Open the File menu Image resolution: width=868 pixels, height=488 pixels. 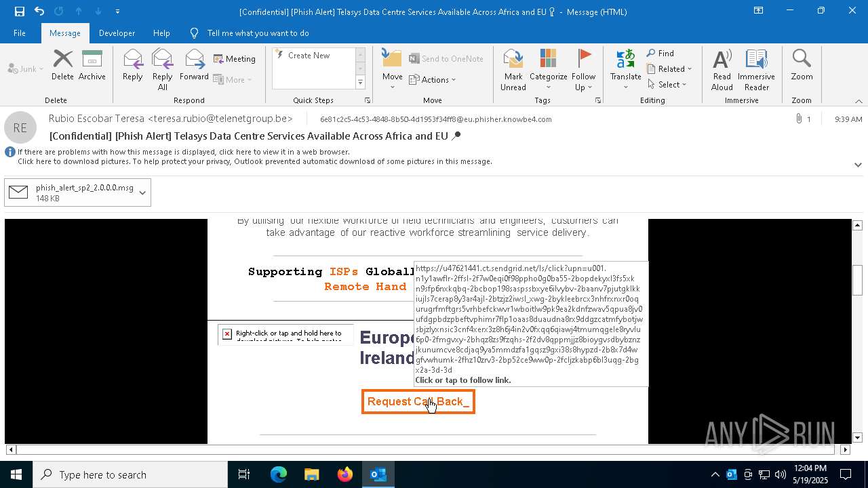point(20,33)
